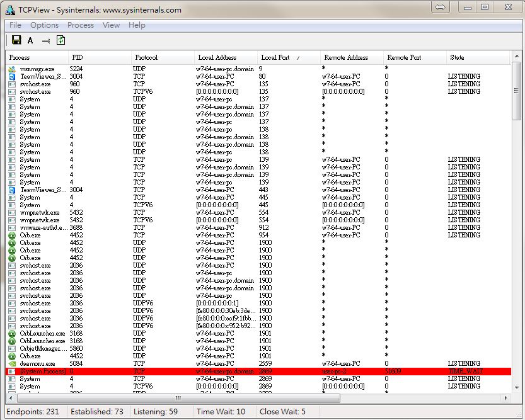Open the File menu
This screenshot has width=525, height=420.
15,25
